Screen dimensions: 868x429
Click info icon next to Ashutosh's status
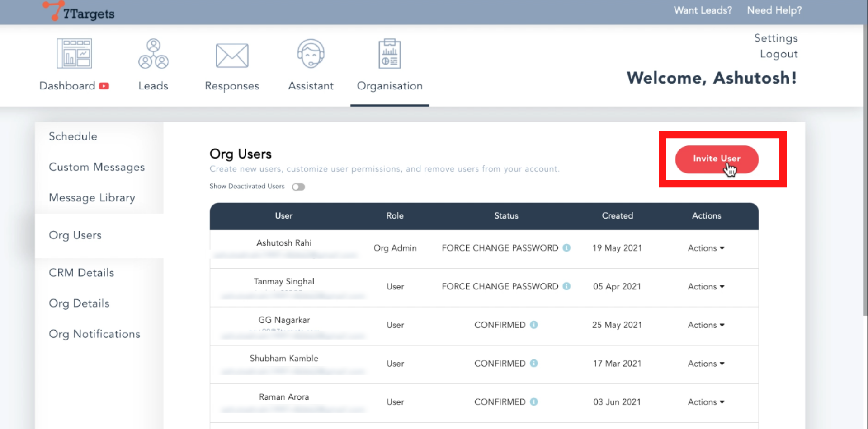(566, 248)
